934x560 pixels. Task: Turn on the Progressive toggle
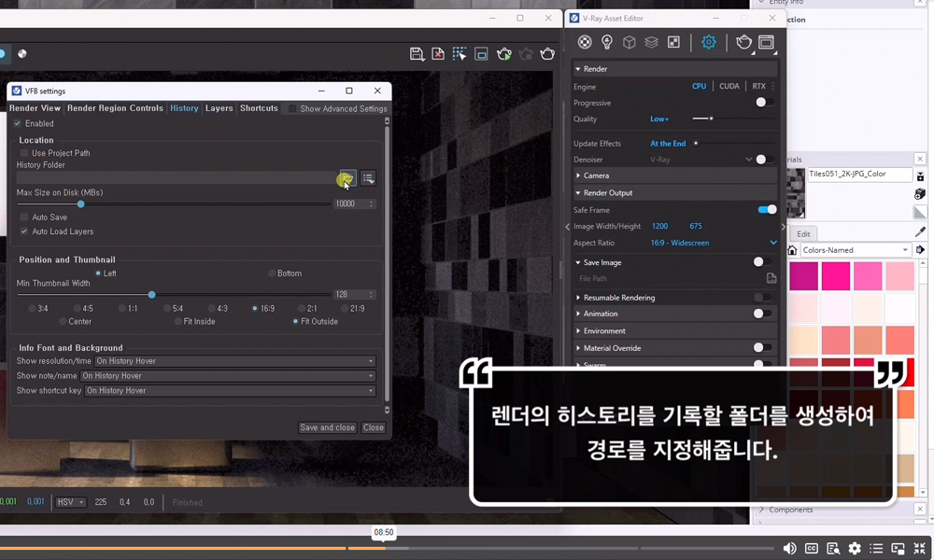(764, 103)
